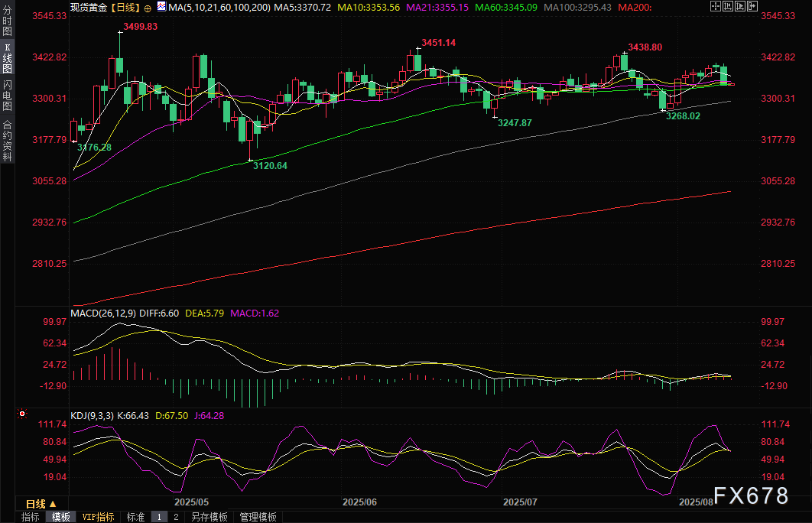Click the 2025/06 date marker on time axis
The height and width of the screenshot is (523, 812).
point(359,502)
